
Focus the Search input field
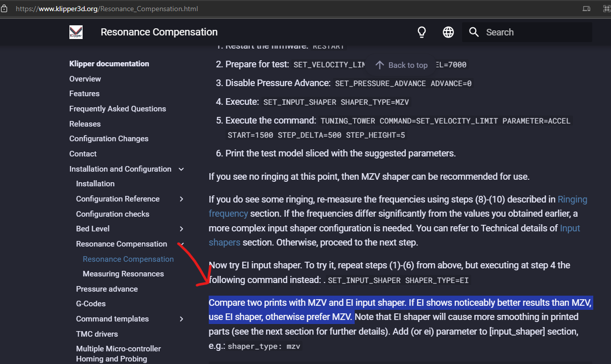[527, 32]
